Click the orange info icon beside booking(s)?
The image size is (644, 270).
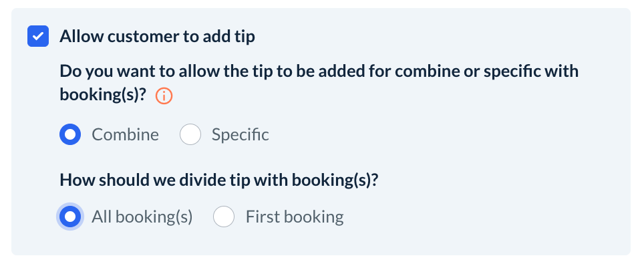coord(164,97)
